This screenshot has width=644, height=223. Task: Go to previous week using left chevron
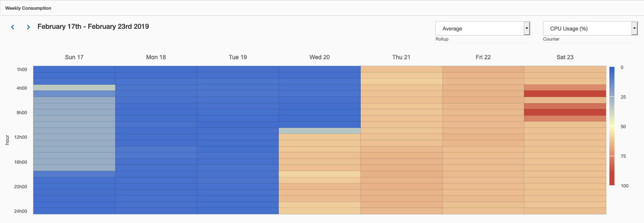point(13,27)
